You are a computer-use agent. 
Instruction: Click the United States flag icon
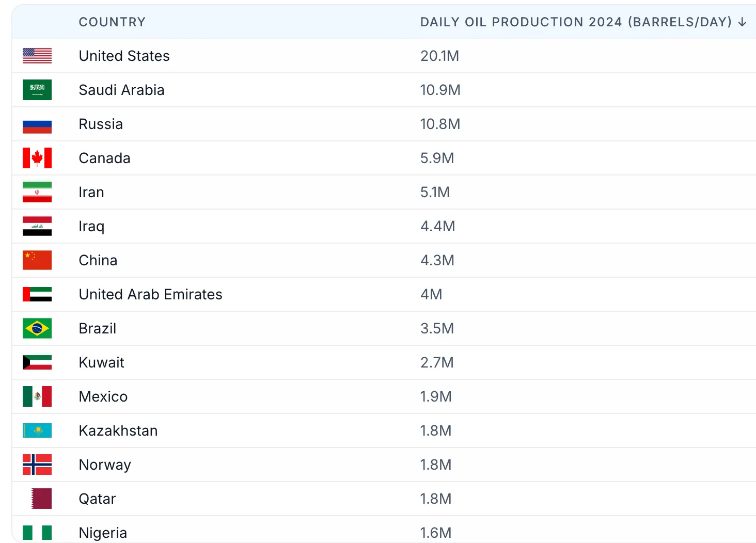coord(37,56)
